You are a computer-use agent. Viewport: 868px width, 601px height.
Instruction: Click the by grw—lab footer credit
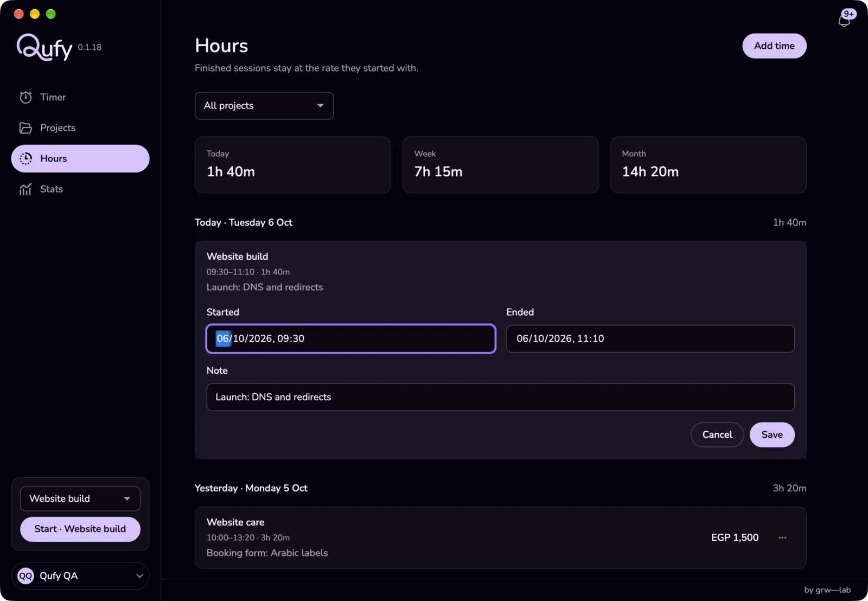827,590
